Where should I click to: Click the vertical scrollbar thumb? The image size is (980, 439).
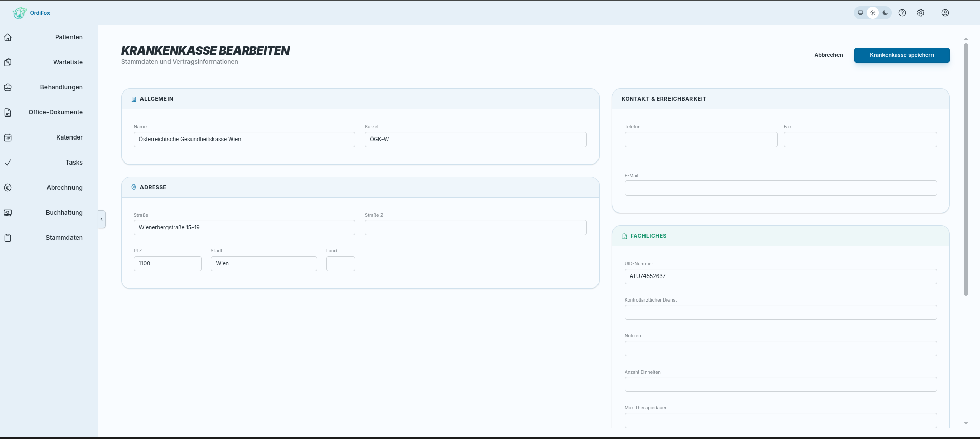tap(966, 170)
